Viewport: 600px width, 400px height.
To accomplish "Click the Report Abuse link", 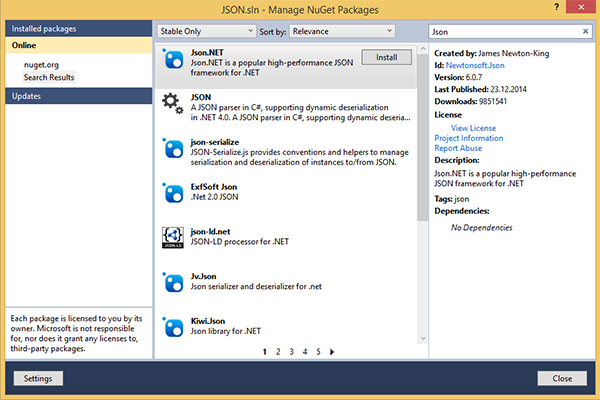I will [x=459, y=148].
